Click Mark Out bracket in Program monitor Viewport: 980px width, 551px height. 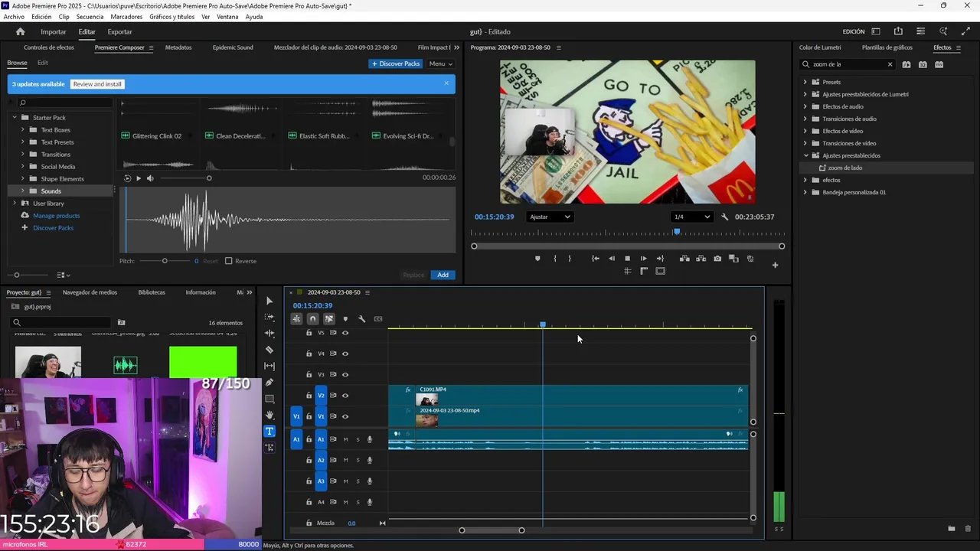(570, 259)
